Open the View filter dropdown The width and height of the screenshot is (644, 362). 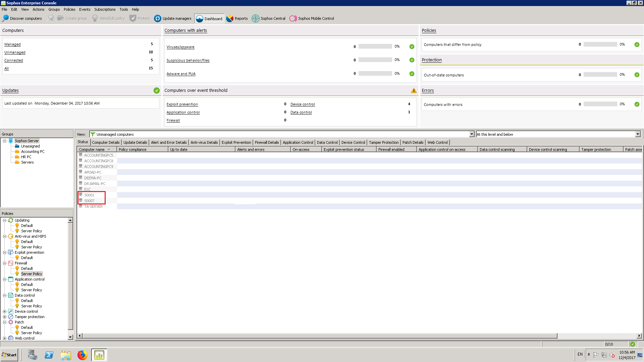click(x=472, y=134)
